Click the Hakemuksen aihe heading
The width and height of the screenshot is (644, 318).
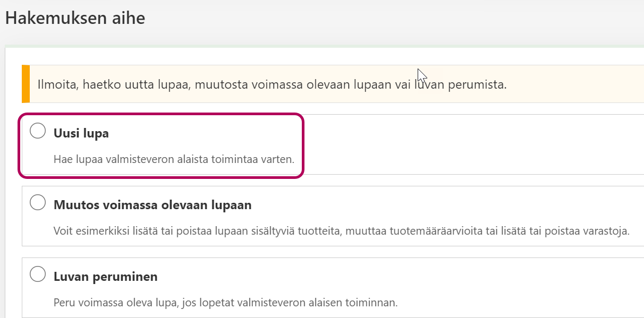pos(75,18)
